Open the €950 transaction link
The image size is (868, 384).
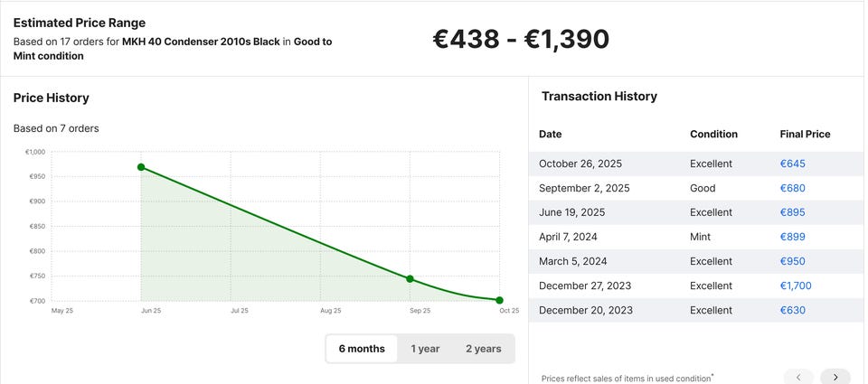click(792, 261)
